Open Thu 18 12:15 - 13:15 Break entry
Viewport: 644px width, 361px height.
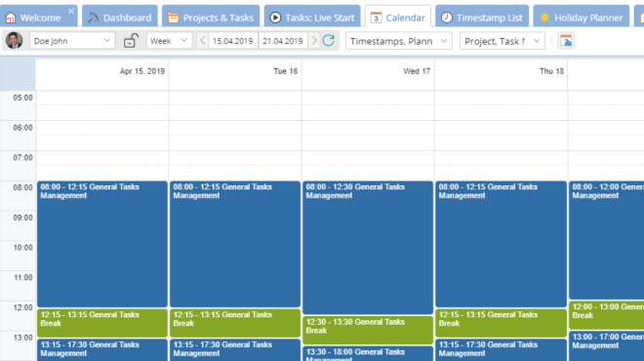pos(502,323)
